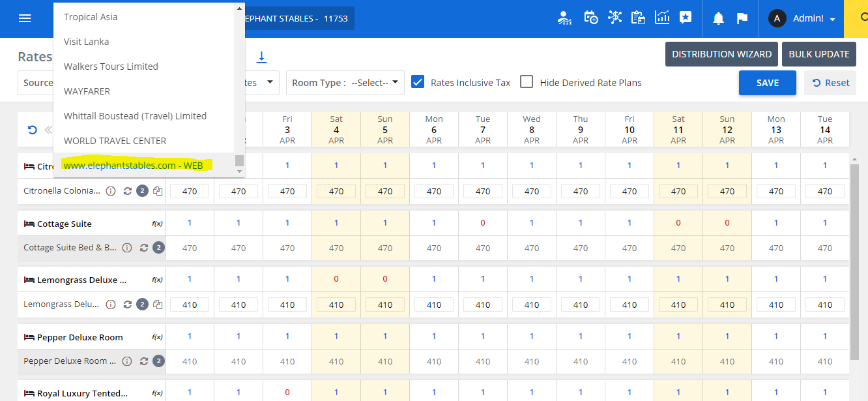868x401 pixels.
Task: Open the hamburger navigation menu
Action: click(x=25, y=18)
